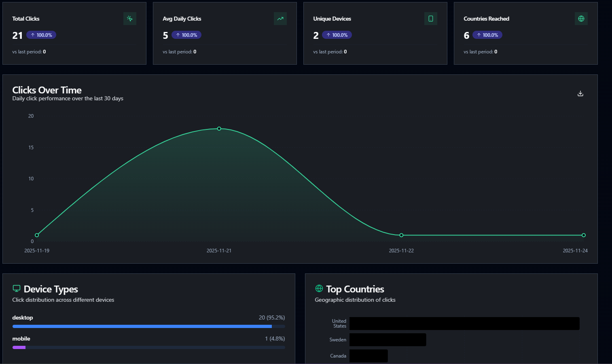This screenshot has height=364, width=612.
Task: Click the Sweden bar in Top Countries
Action: [388, 340]
